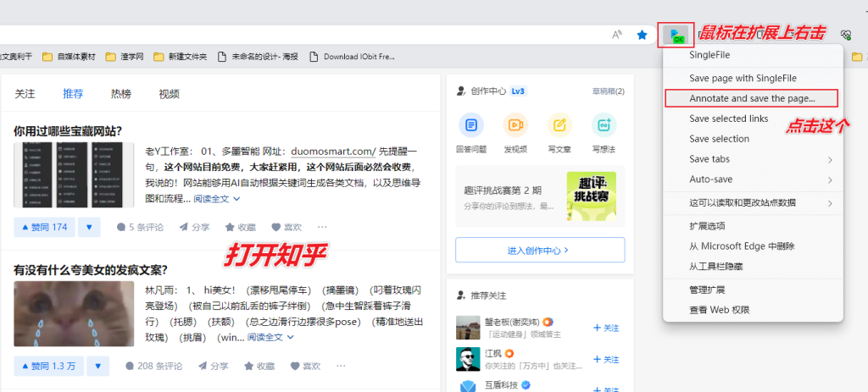The width and height of the screenshot is (868, 392).
Task: Switch to 推荐 tab
Action: coord(73,94)
